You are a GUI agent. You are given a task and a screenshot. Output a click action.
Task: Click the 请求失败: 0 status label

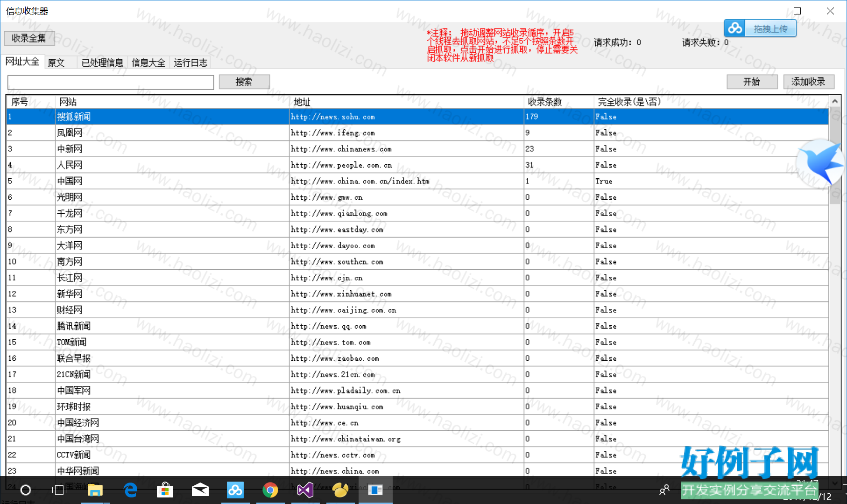705,42
